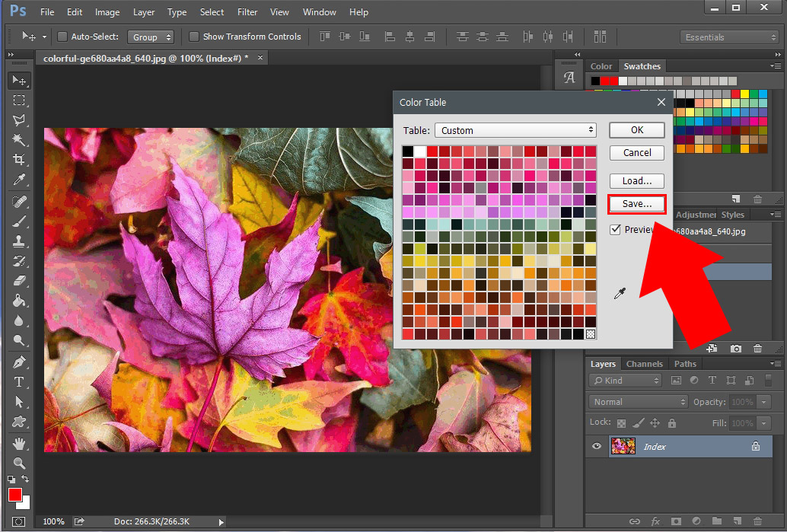787x532 pixels.
Task: Select the Spot Healing Brush tool
Action: coord(19,201)
